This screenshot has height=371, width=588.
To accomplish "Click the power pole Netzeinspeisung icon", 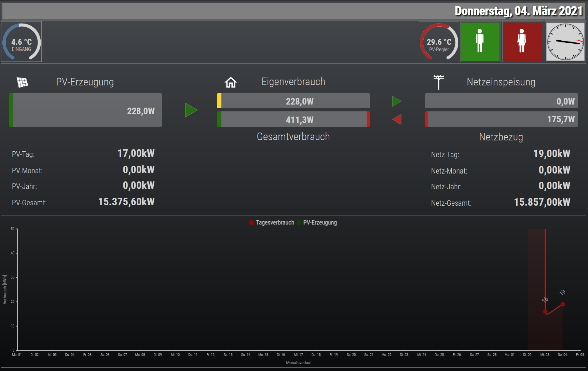I will click(x=438, y=82).
